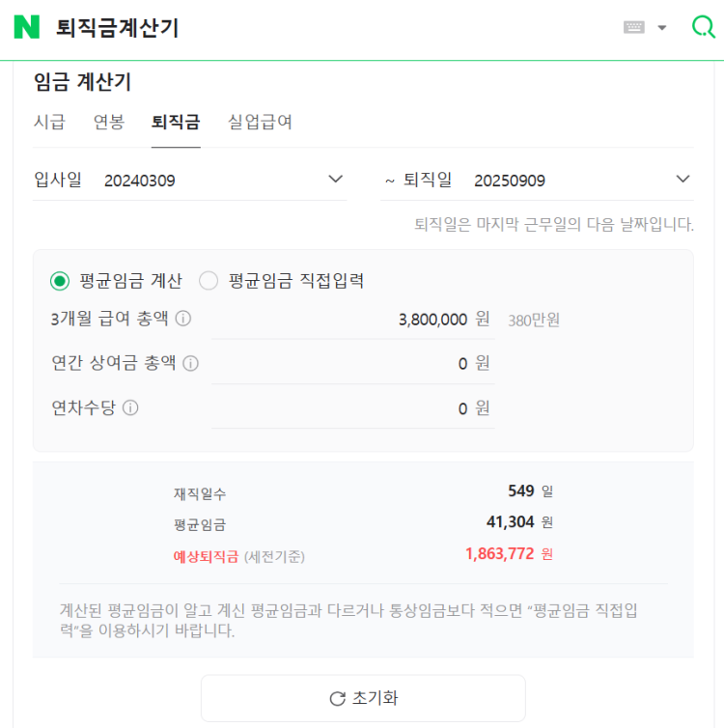Open dropdown arrow next to keyboard icon

[662, 27]
